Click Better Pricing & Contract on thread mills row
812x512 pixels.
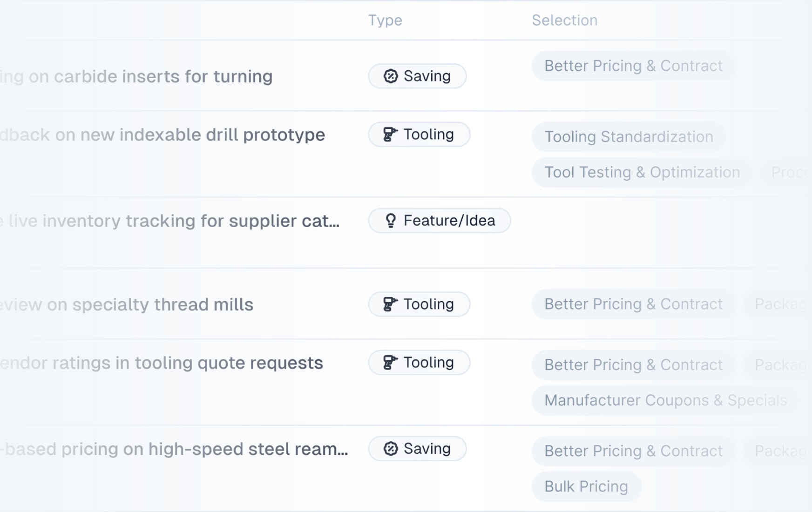click(x=634, y=304)
